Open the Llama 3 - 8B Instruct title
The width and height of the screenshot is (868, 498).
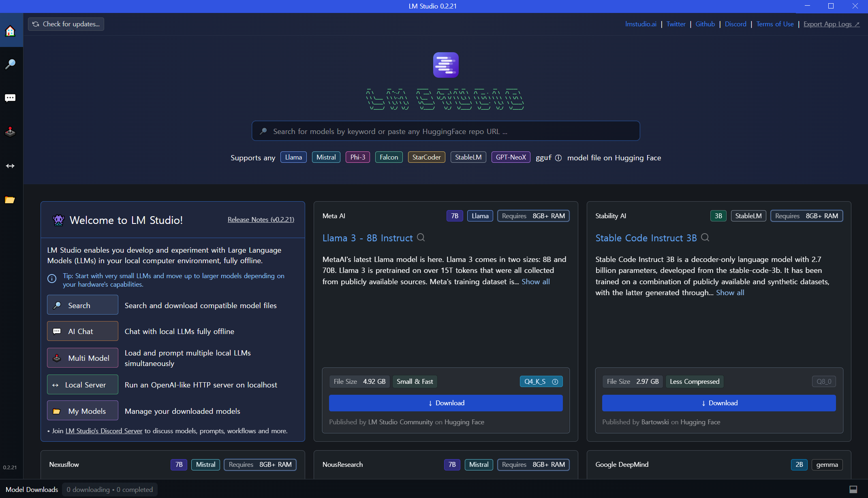368,238
